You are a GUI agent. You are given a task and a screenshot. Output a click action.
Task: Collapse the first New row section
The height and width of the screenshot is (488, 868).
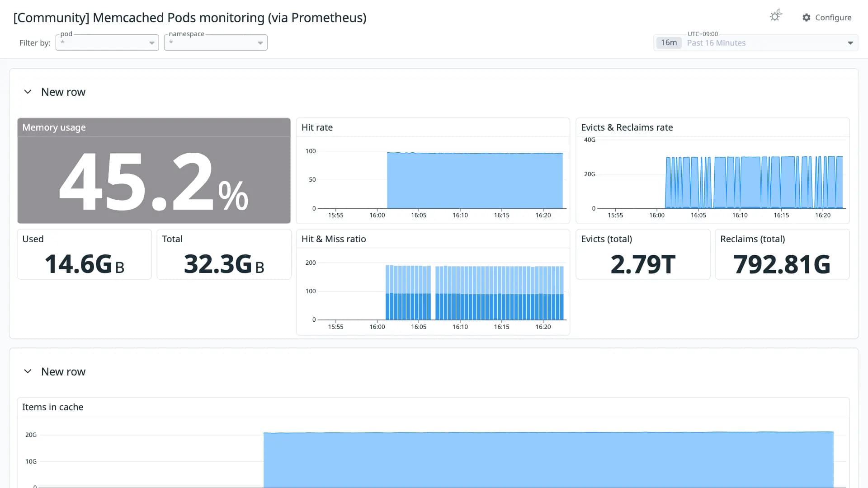[x=28, y=92]
